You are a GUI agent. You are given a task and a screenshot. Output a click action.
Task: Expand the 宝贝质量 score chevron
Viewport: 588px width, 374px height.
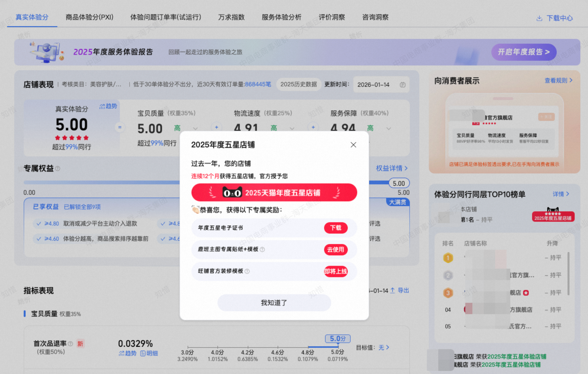pyautogui.click(x=195, y=129)
